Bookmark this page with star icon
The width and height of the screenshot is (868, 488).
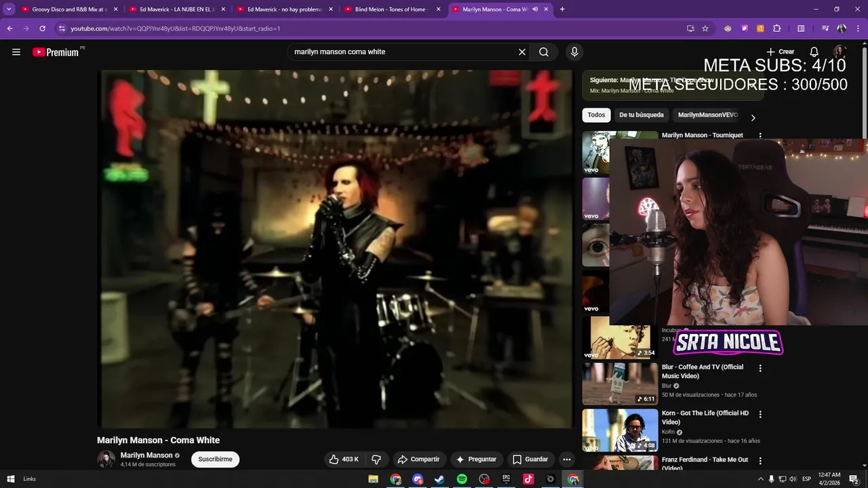point(705,28)
